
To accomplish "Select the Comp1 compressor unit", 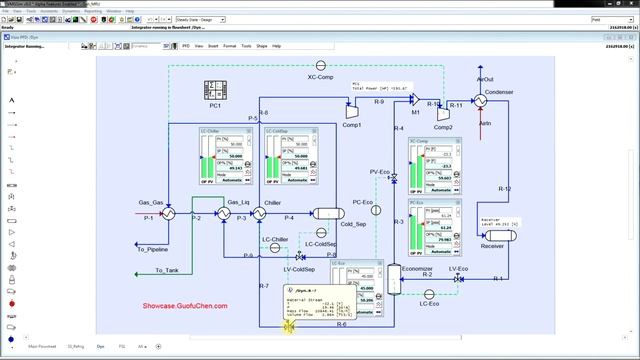I will click(x=352, y=112).
